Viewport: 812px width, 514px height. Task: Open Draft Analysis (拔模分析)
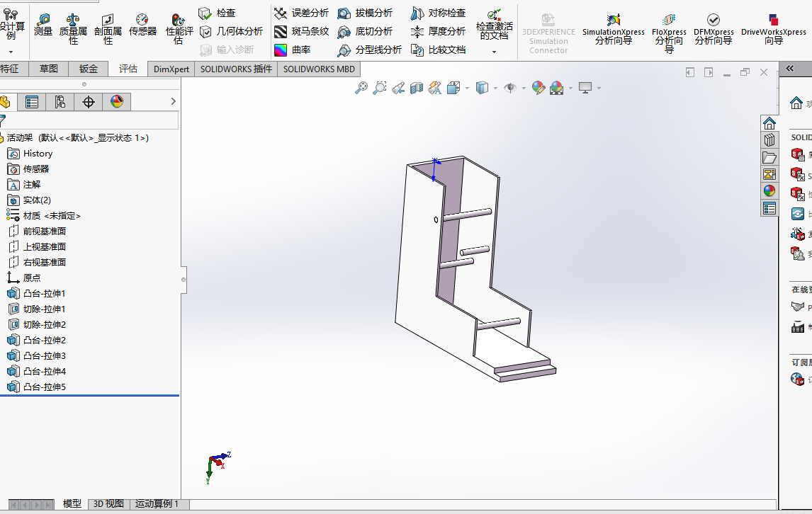point(365,13)
